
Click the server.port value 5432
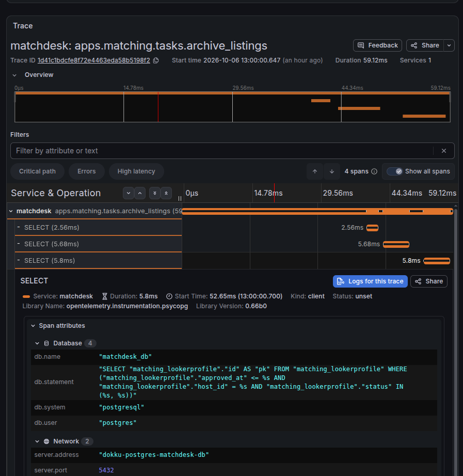(x=106, y=470)
